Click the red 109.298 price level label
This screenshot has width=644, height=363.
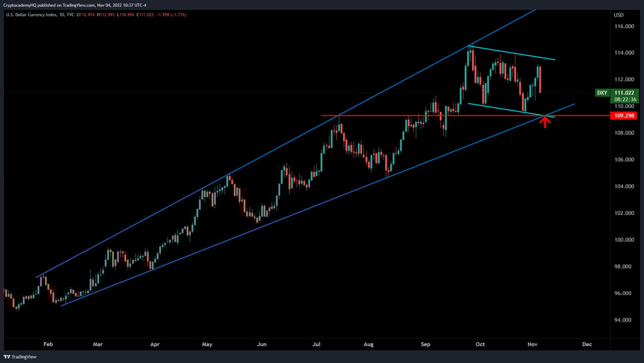coord(624,116)
